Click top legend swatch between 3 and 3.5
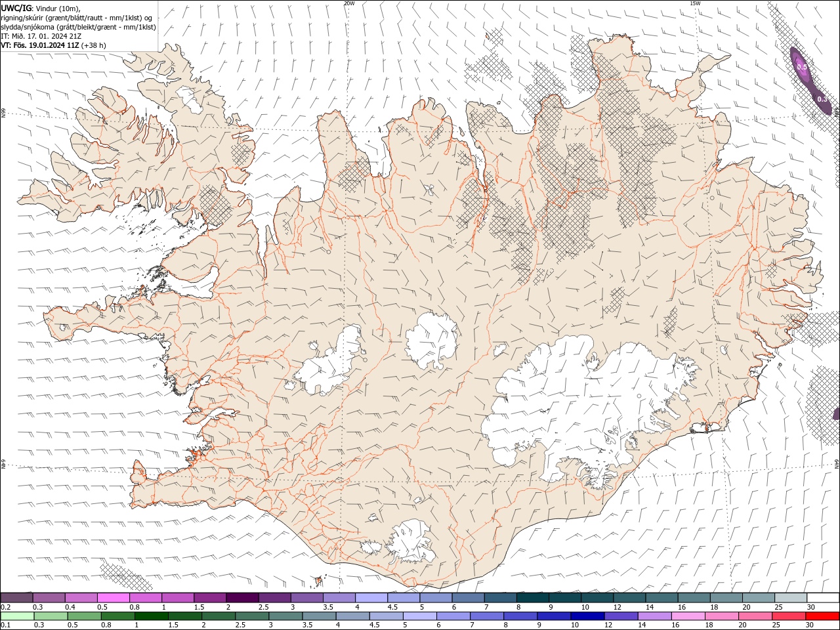Viewport: 840px width, 630px height. pos(307,597)
